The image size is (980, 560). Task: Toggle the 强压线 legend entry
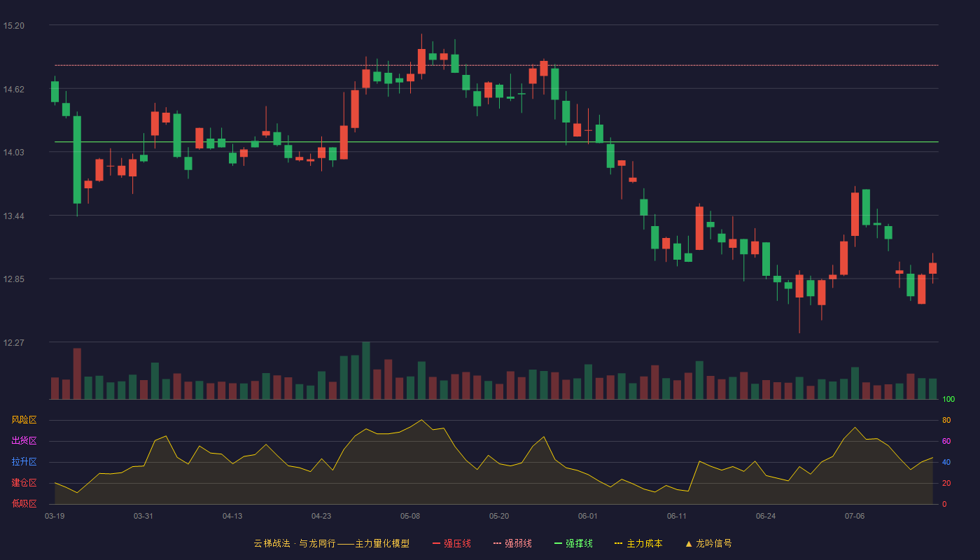point(451,543)
